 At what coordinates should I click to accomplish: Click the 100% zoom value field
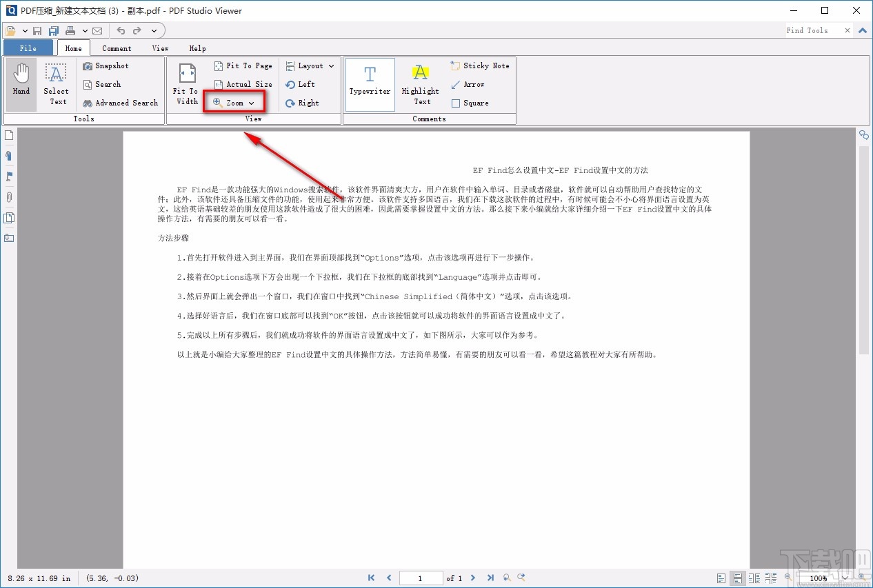point(819,578)
